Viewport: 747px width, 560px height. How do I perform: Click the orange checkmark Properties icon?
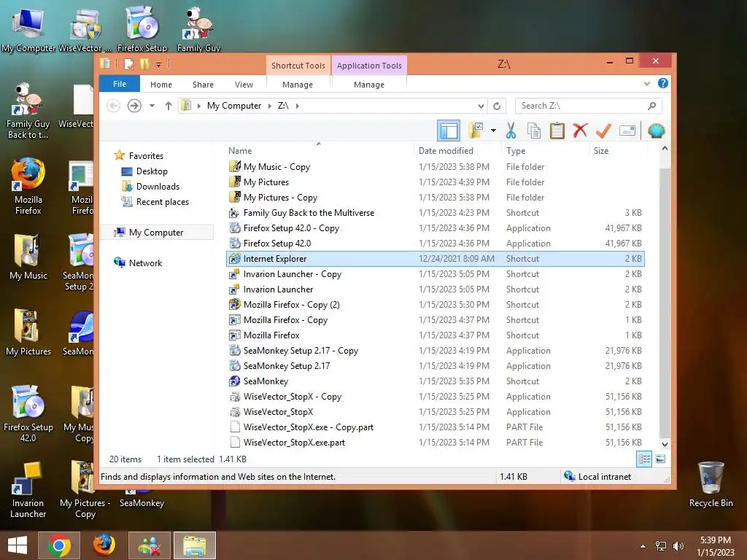(x=603, y=130)
